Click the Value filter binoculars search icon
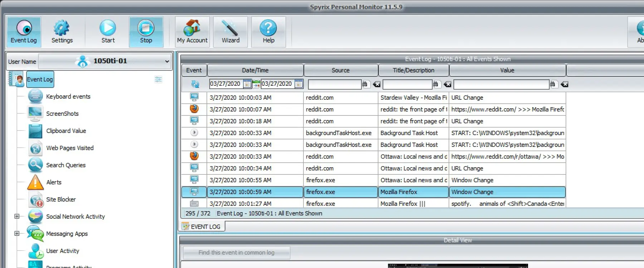 tap(553, 84)
